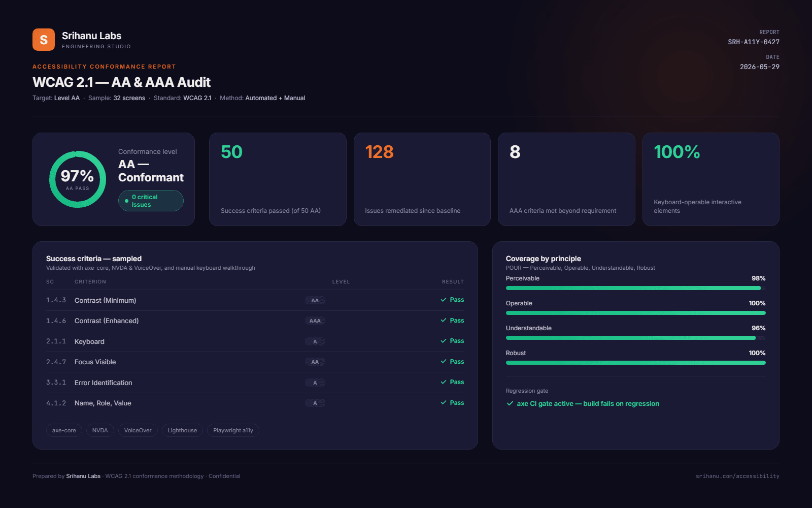Click the 1.4.6 criterion number
Image resolution: width=812 pixels, height=508 pixels.
[56, 321]
